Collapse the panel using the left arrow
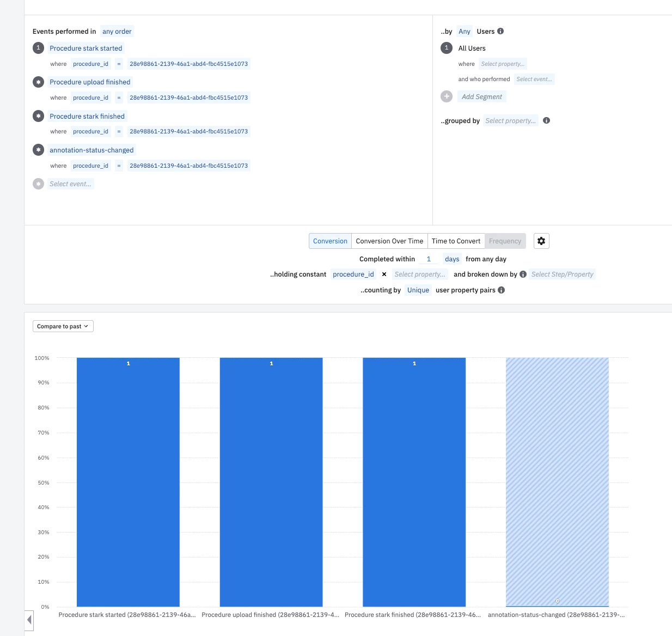The width and height of the screenshot is (672, 636). click(29, 620)
